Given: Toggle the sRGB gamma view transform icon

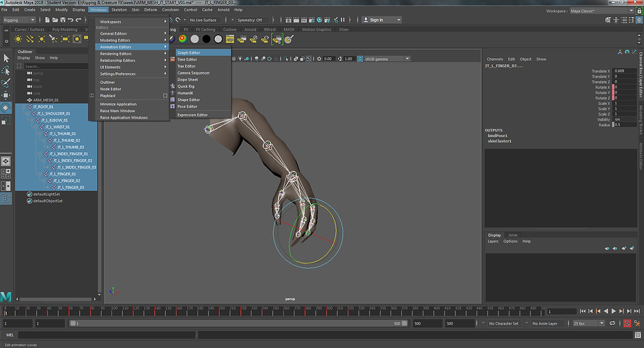Looking at the screenshot, I should (360, 59).
